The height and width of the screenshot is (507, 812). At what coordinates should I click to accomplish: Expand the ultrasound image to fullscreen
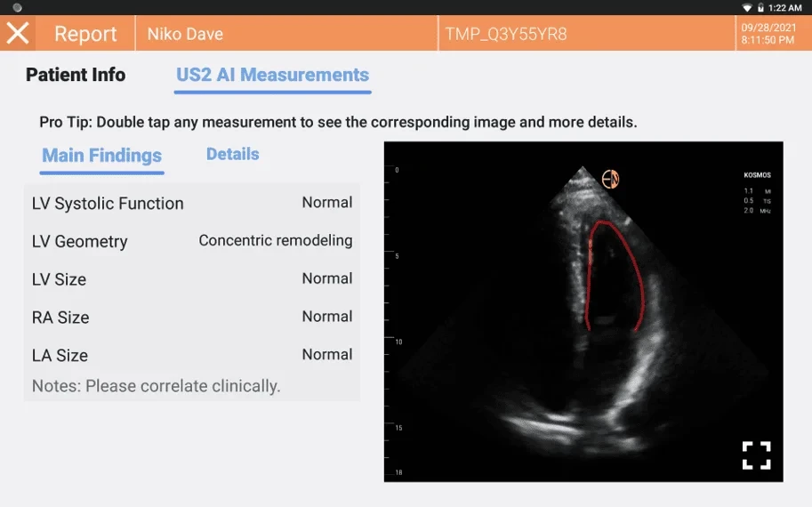point(756,455)
